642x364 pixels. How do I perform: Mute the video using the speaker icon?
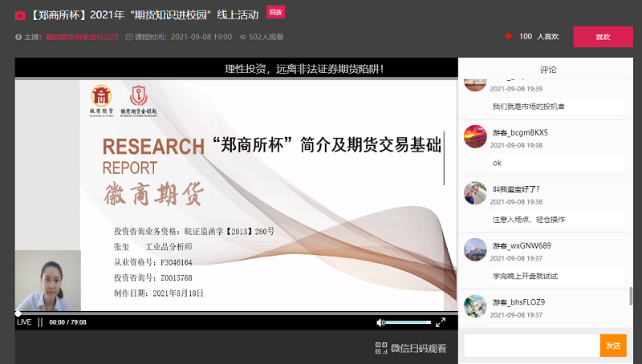click(x=380, y=322)
